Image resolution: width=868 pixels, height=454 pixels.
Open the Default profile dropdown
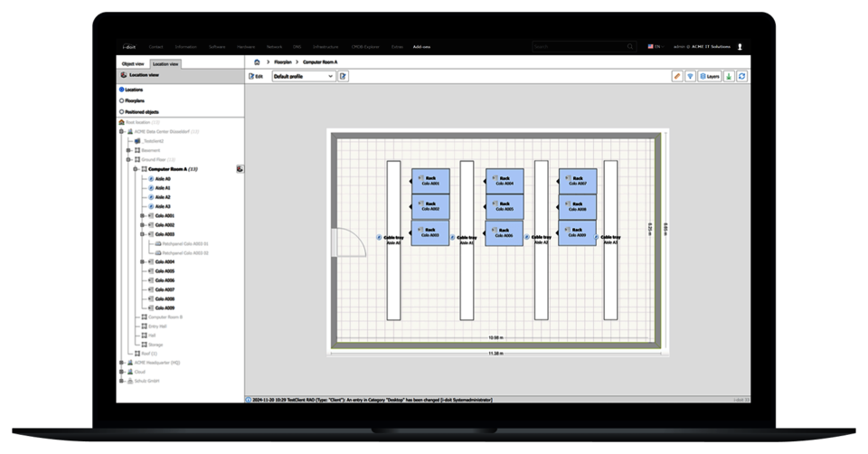pyautogui.click(x=303, y=77)
